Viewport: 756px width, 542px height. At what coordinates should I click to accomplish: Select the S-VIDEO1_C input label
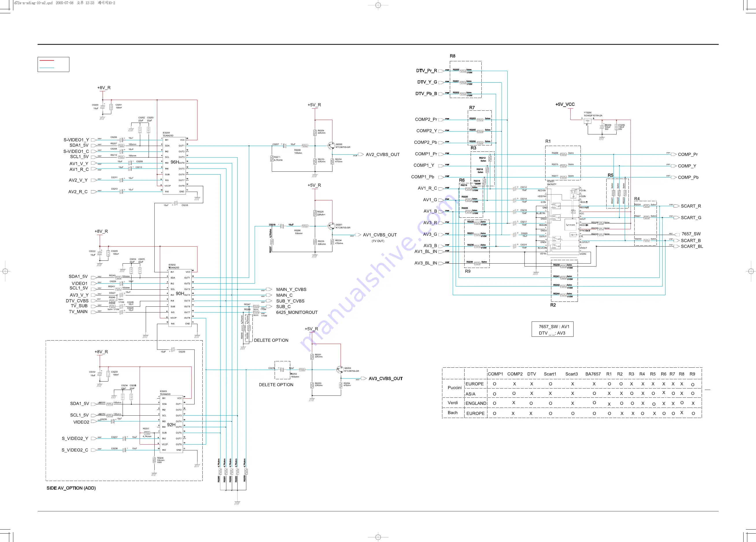tap(76, 151)
